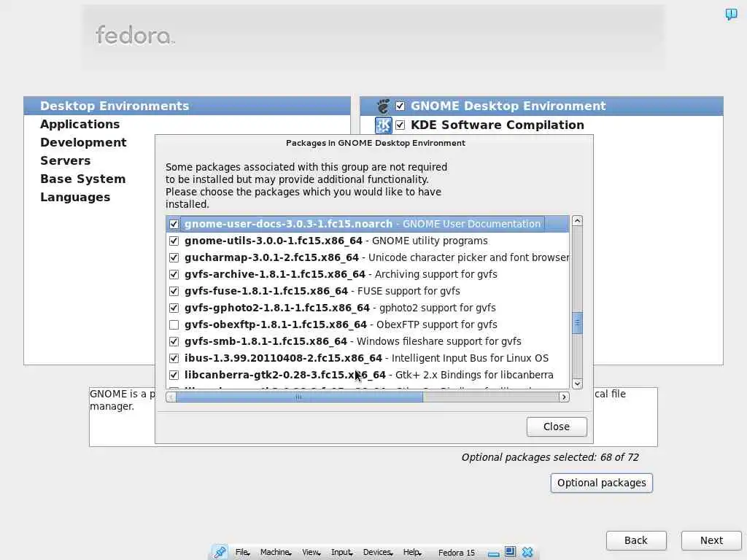Uncheck gvfs-smb package checkbox
Image resolution: width=747 pixels, height=560 pixels.
(174, 341)
